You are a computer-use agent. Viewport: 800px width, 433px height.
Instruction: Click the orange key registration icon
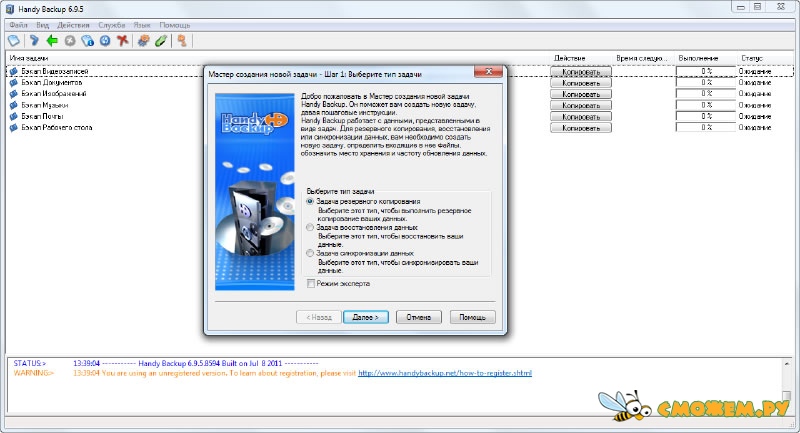coord(182,41)
